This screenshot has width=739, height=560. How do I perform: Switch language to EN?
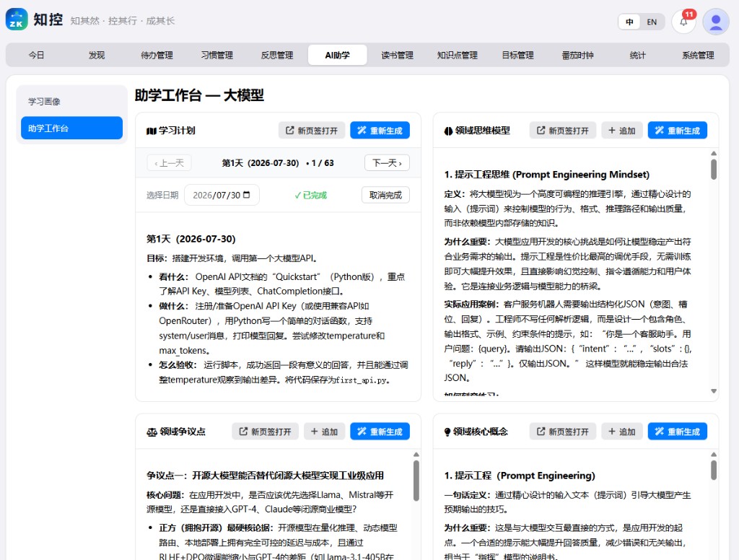coord(652,22)
